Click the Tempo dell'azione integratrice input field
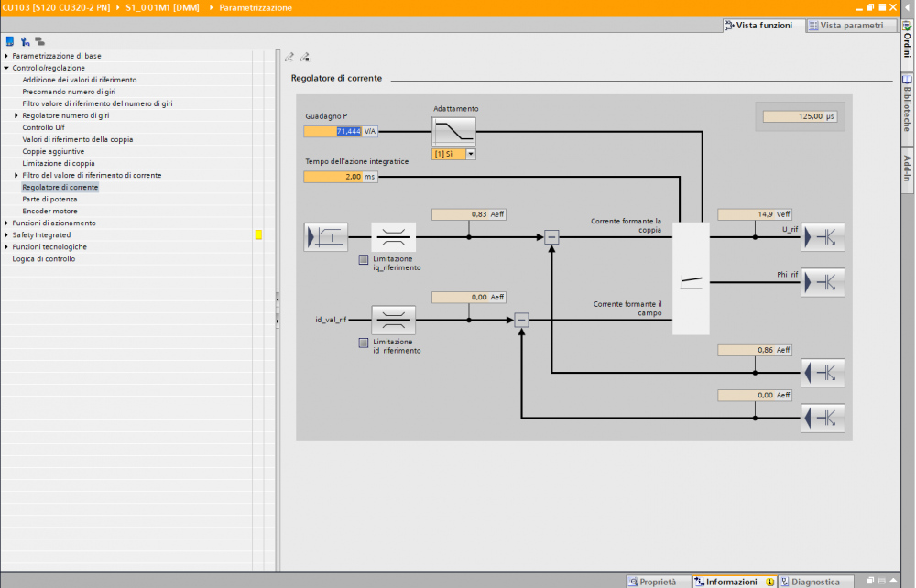The width and height of the screenshot is (916, 588). point(341,177)
